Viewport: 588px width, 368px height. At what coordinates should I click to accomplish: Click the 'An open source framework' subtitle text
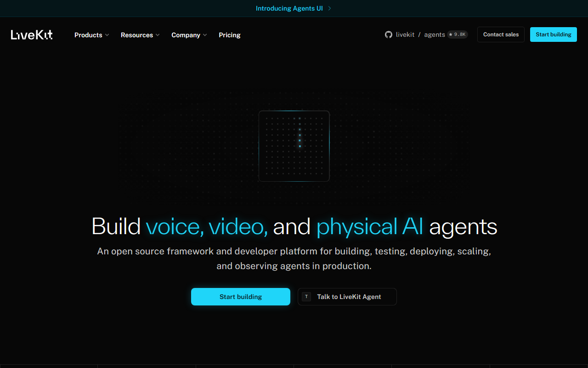(294, 259)
